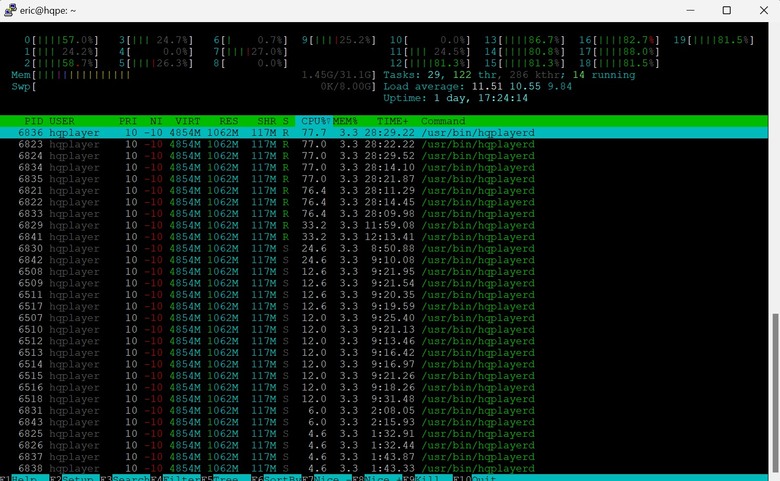780x481 pixels.
Task: Select process row with PID 6830
Action: click(x=384, y=248)
